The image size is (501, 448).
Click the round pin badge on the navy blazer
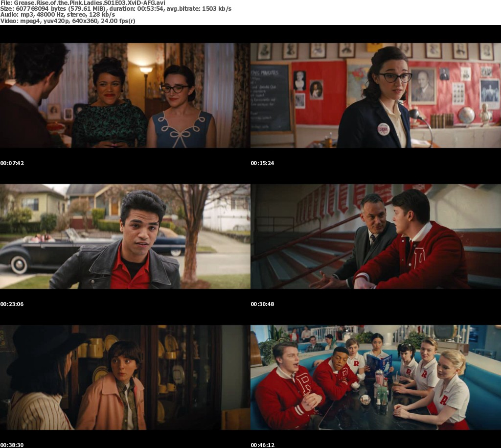pyautogui.click(x=383, y=129)
